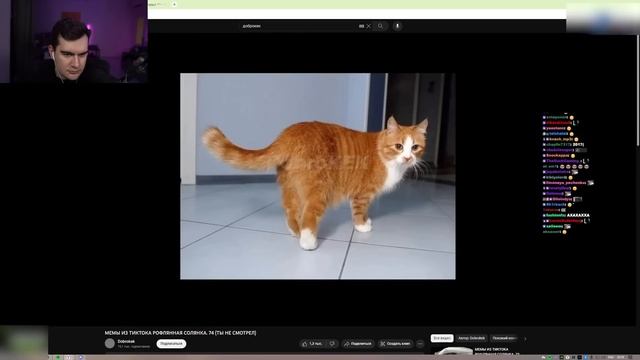Screen dimensions: 640x360
Task: Open Dobrokak channel name link
Action: [126, 341]
